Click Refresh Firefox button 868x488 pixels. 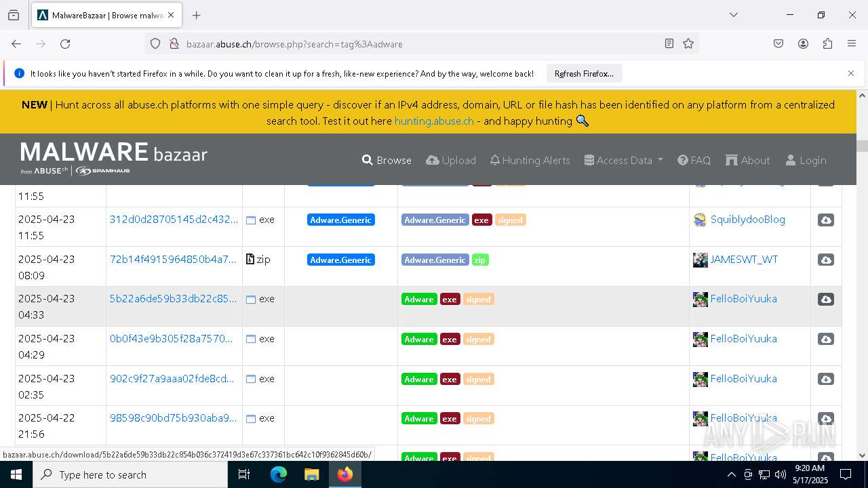pyautogui.click(x=584, y=73)
